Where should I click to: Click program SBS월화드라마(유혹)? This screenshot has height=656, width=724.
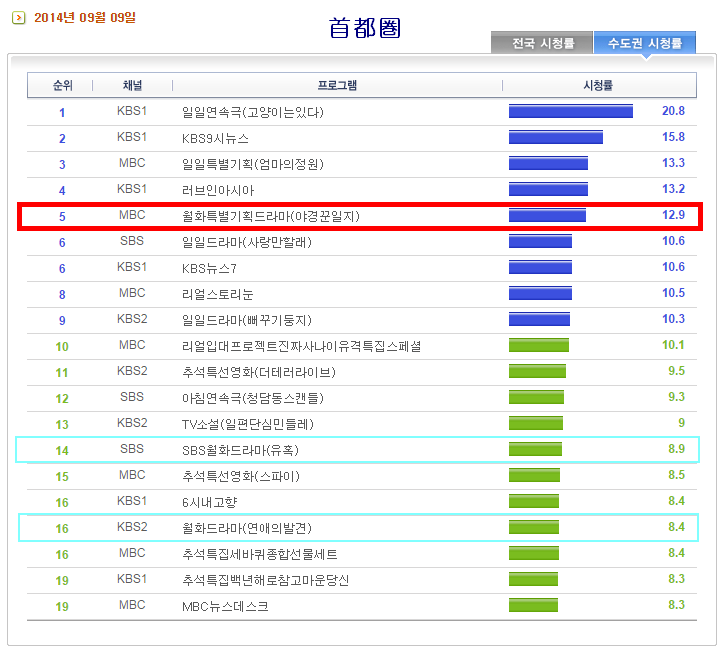240,450
